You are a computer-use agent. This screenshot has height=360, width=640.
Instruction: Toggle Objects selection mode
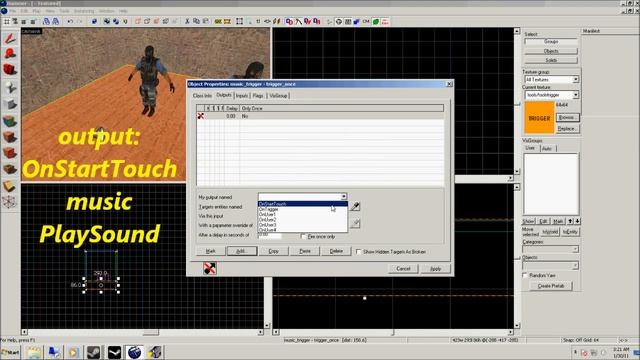(x=551, y=51)
